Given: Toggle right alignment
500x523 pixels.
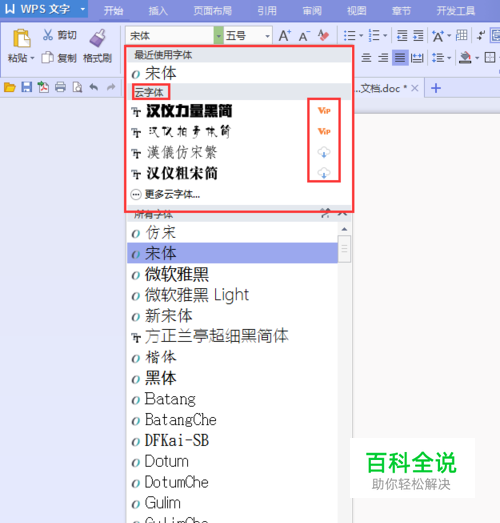Looking at the screenshot, I should point(383,58).
